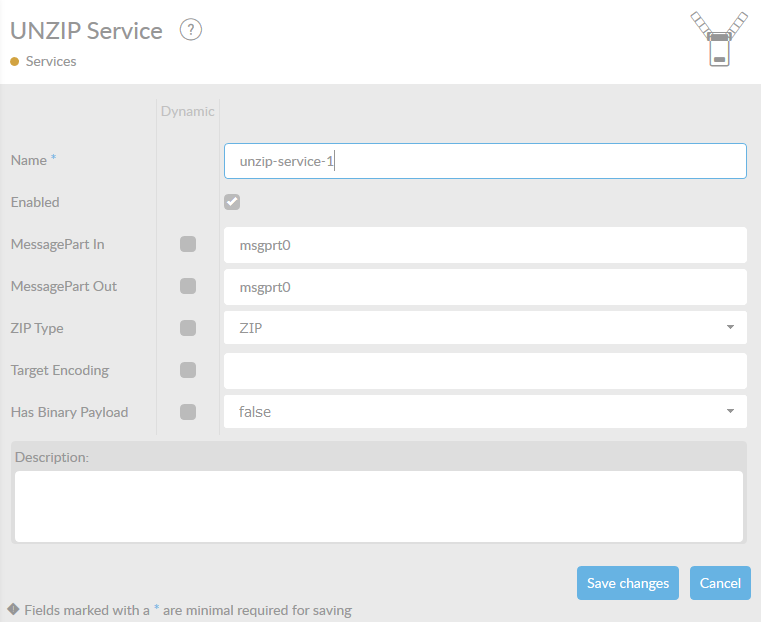
Task: Click Save changes button
Action: (x=628, y=583)
